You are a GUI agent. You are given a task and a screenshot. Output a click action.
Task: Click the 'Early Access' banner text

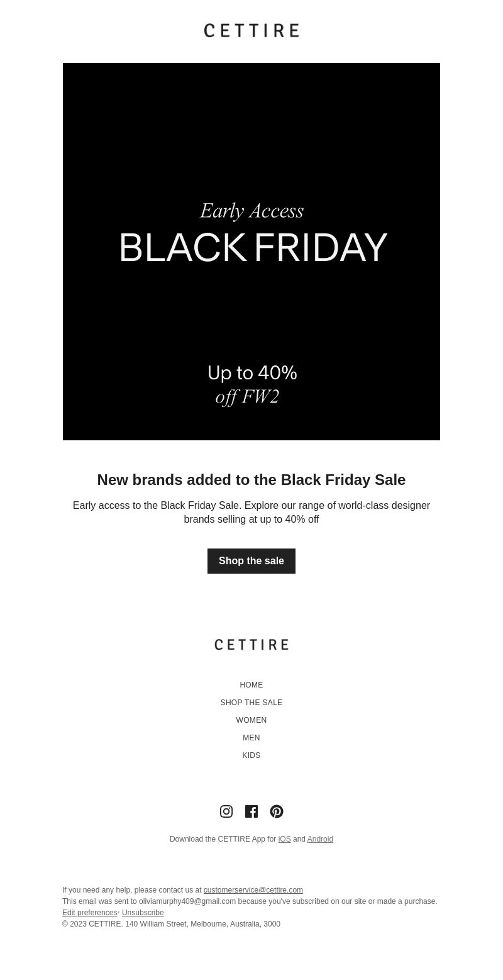[251, 211]
